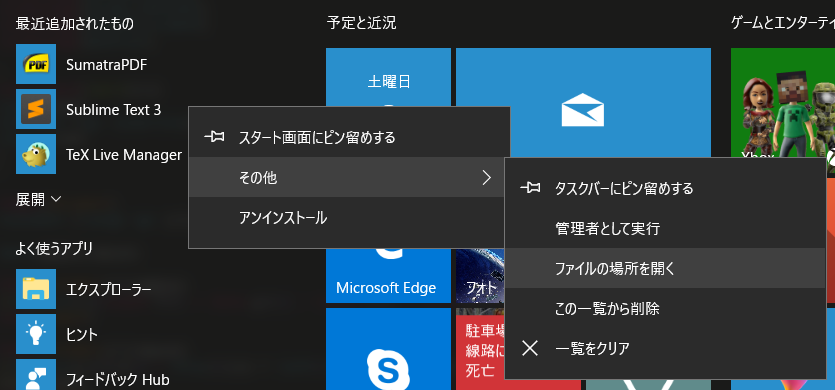Click the 予定と近況 group heading
This screenshot has width=835, height=390.
coord(362,23)
